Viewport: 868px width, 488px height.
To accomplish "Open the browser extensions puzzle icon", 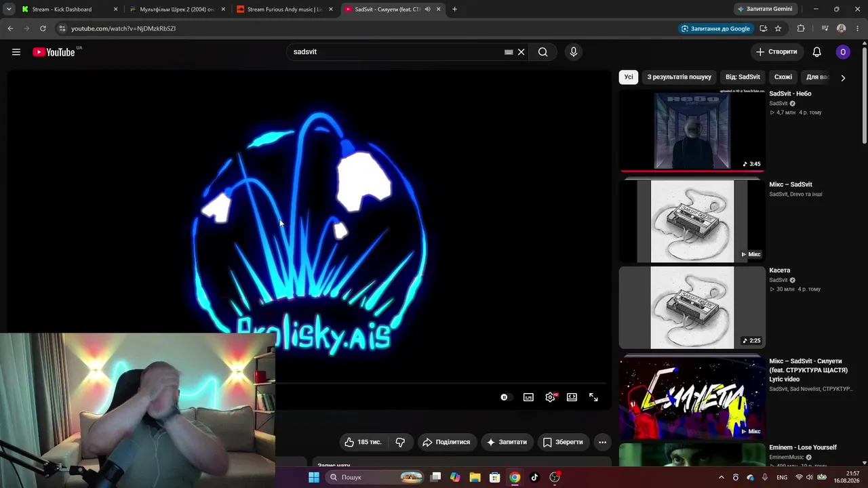I will [x=801, y=28].
